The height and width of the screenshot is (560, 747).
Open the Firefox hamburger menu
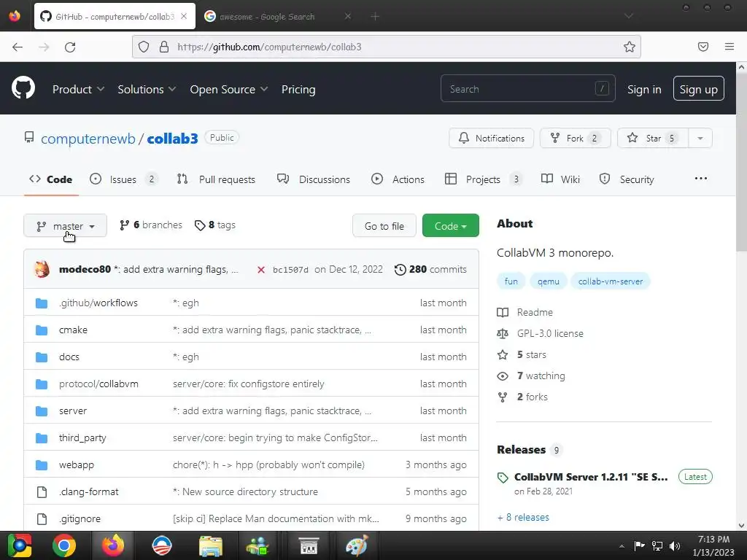coord(729,47)
